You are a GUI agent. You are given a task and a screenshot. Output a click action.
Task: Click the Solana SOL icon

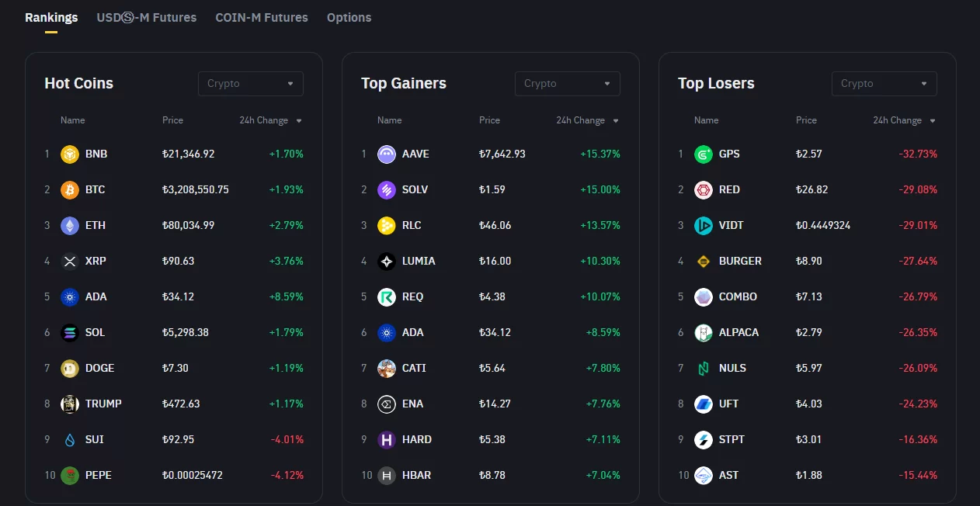70,332
